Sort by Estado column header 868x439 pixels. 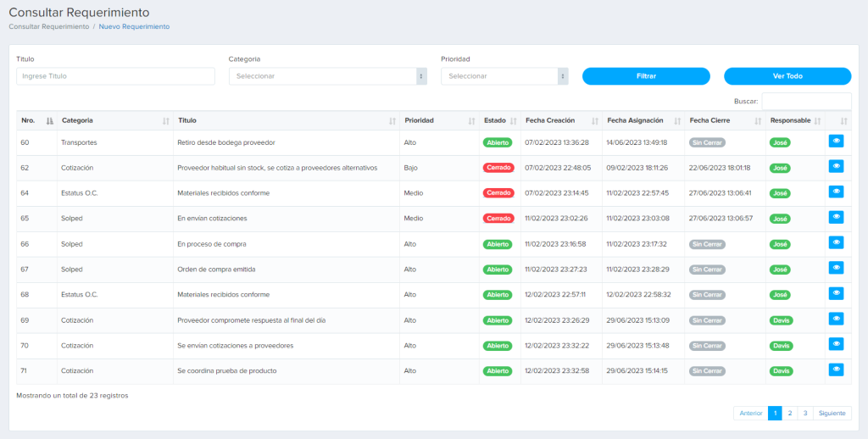(500, 120)
